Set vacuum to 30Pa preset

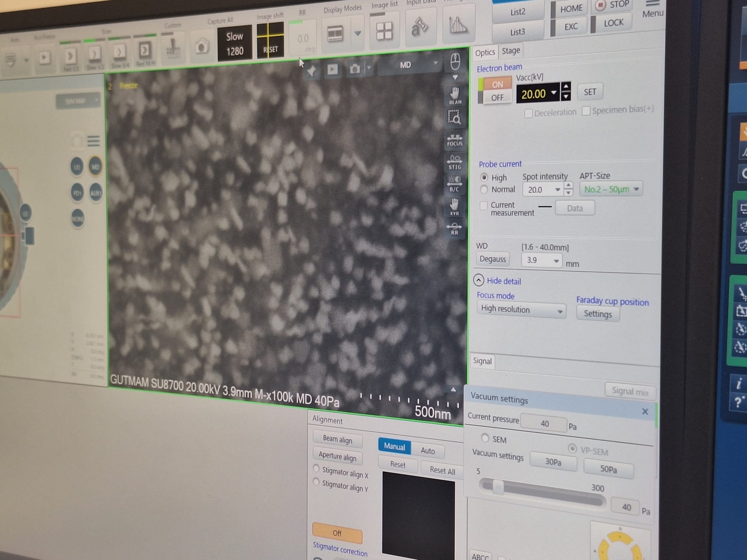pyautogui.click(x=553, y=462)
